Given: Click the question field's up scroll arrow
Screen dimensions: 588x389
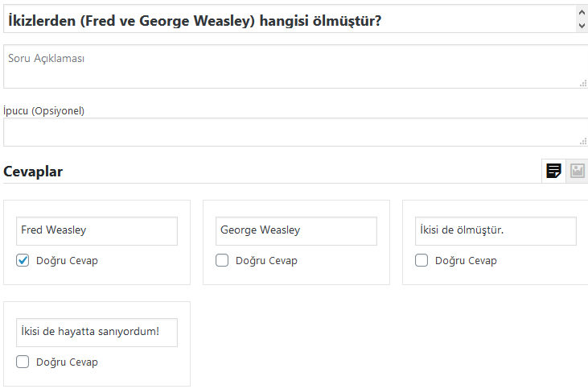Looking at the screenshot, I should coord(582,12).
